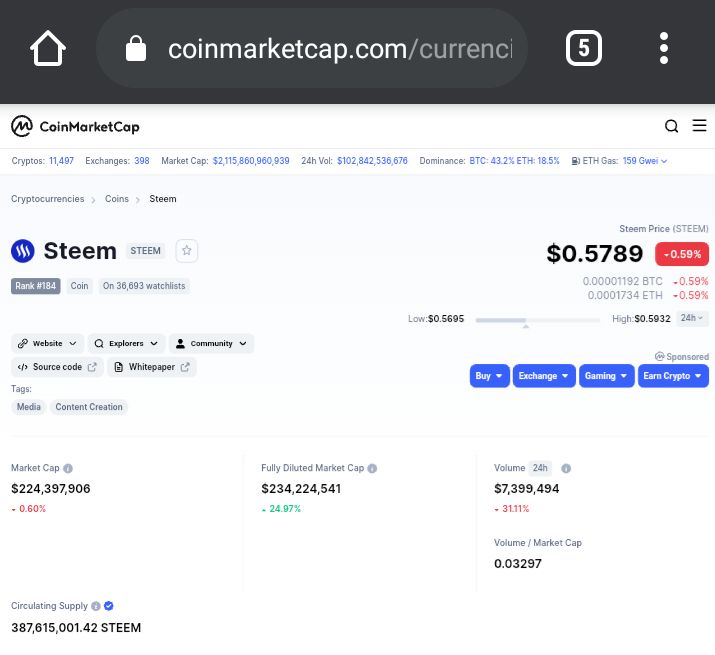Click the browser URL address bar
Viewport: 715px width, 655px height.
(x=312, y=48)
